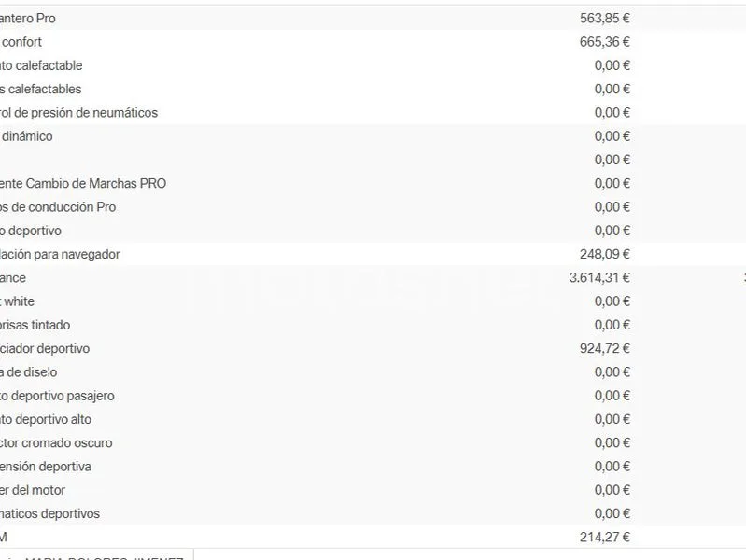
Task: Select the highlighted navegador row
Action: pos(373,254)
